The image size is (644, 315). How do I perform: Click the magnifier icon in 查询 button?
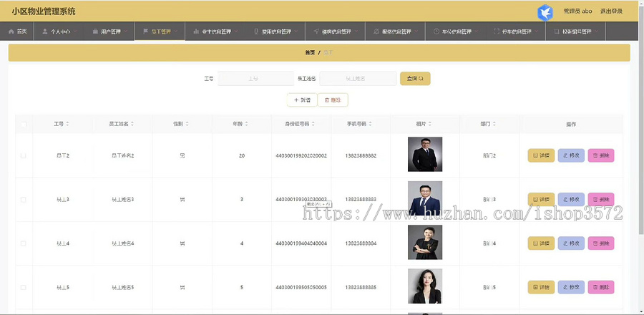coord(421,79)
